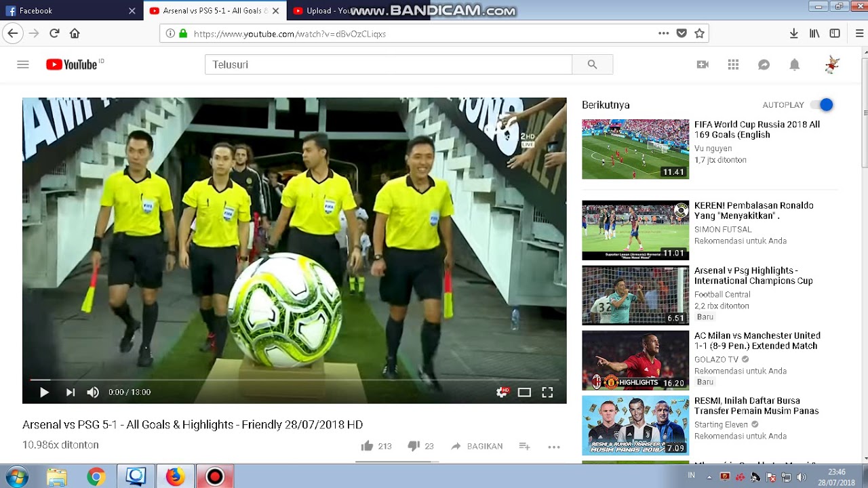Close the Facebook tab

point(132,11)
